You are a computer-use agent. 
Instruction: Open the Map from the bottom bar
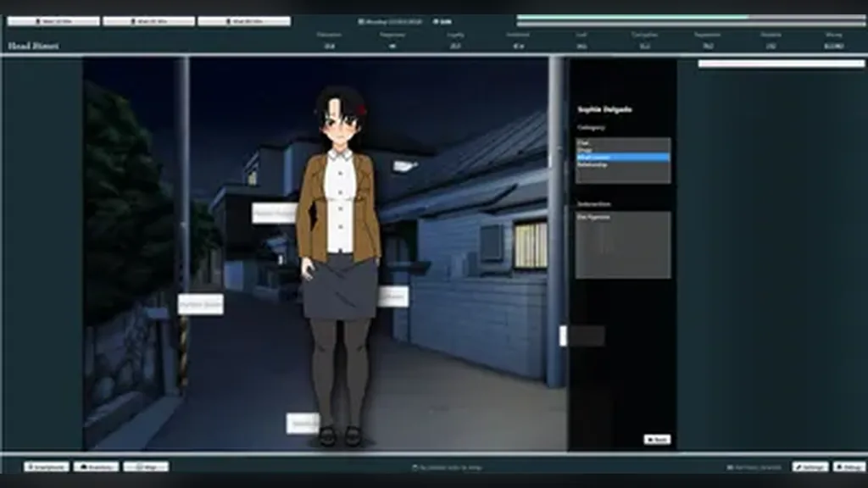click(x=146, y=467)
